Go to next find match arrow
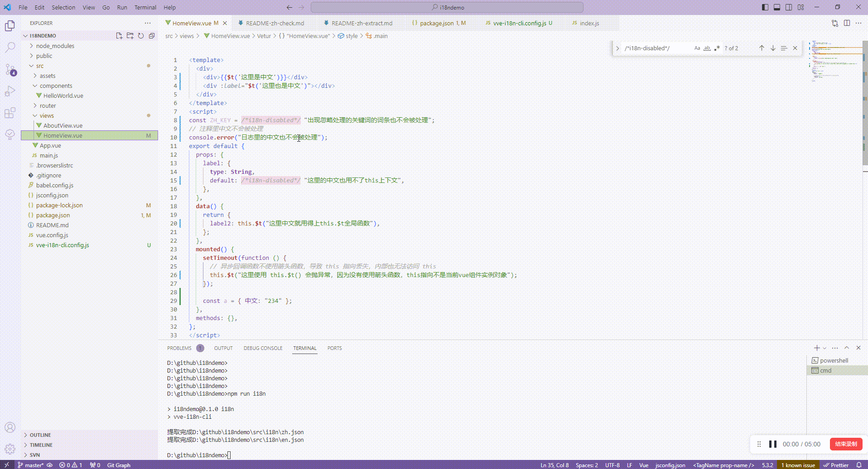This screenshot has width=868, height=469. pyautogui.click(x=773, y=48)
